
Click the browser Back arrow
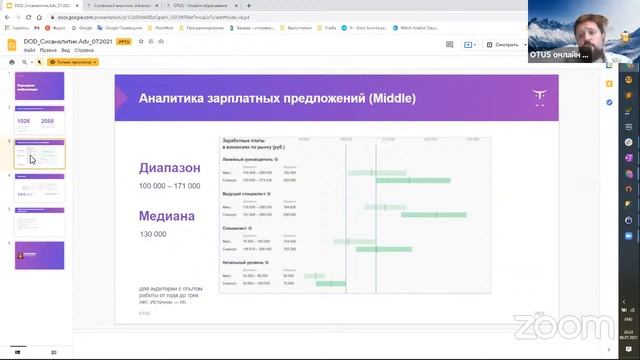pyautogui.click(x=7, y=17)
